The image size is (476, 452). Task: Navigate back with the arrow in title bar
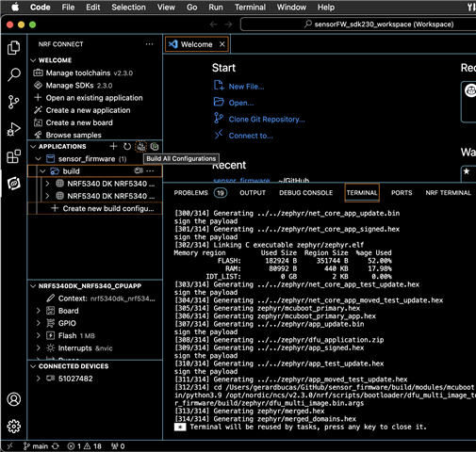(x=214, y=24)
